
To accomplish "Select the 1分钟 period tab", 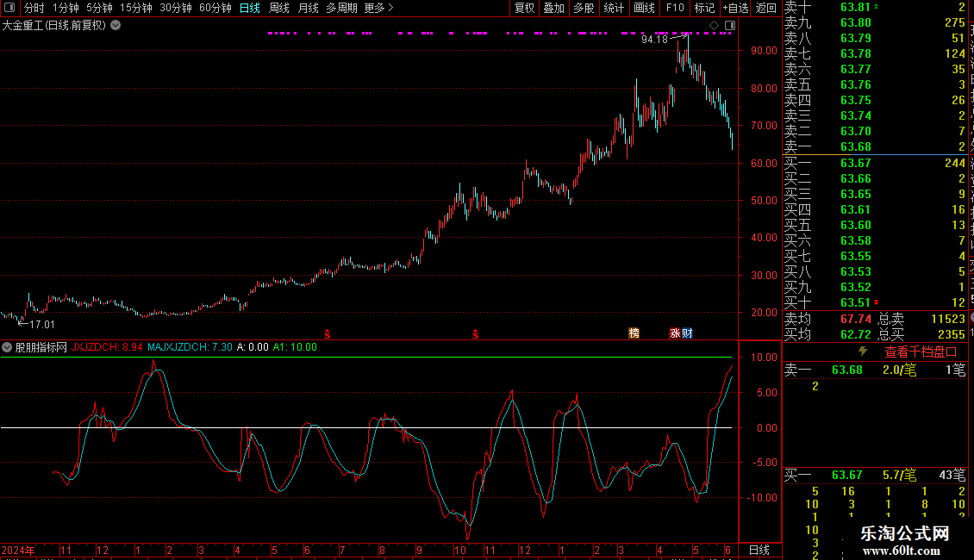I will click(x=66, y=8).
